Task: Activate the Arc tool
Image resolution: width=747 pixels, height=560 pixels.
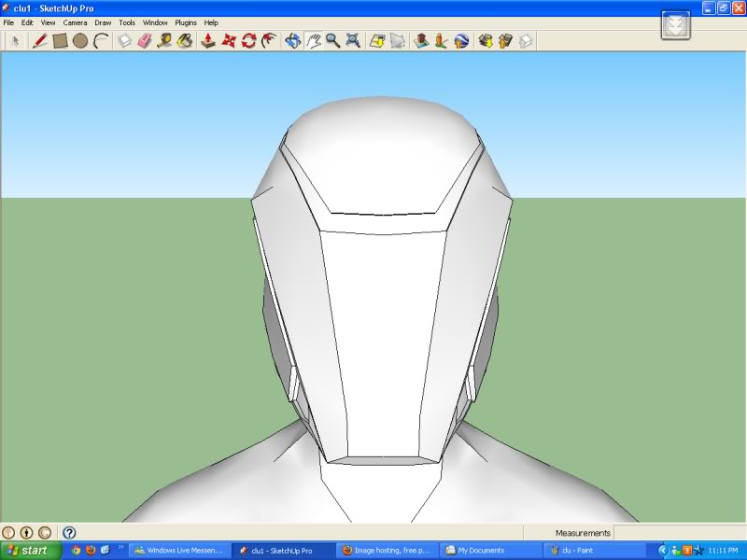Action: coord(101,41)
